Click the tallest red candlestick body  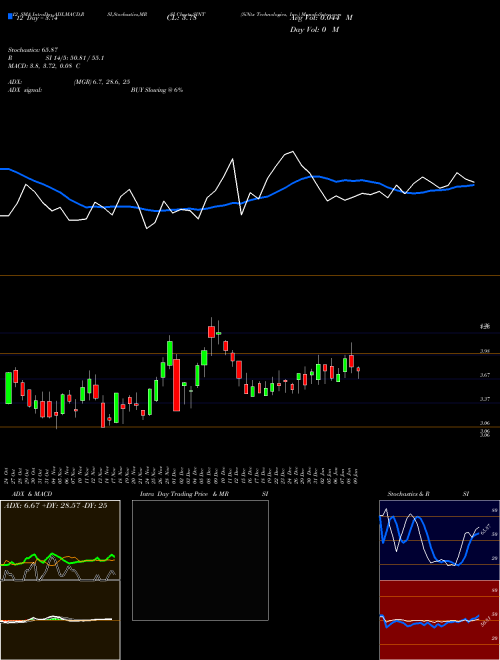click(x=177, y=385)
